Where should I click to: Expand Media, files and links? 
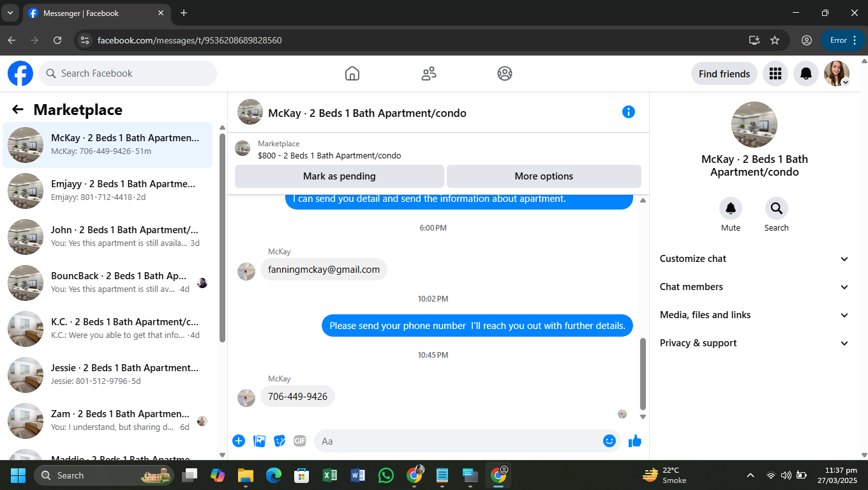click(754, 315)
